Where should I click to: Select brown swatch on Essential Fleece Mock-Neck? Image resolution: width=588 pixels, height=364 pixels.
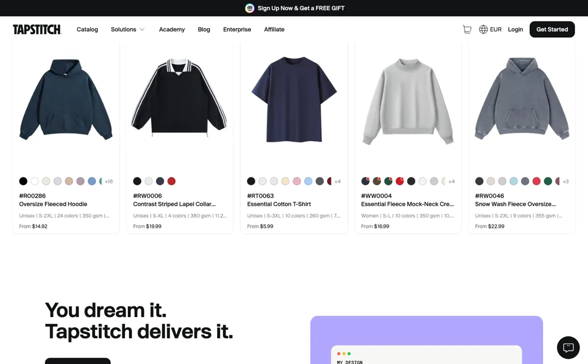click(377, 181)
